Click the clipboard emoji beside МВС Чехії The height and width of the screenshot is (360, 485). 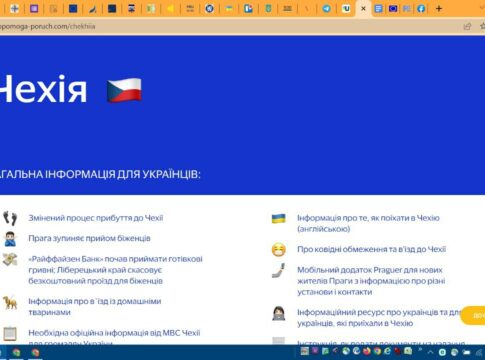click(x=10, y=333)
